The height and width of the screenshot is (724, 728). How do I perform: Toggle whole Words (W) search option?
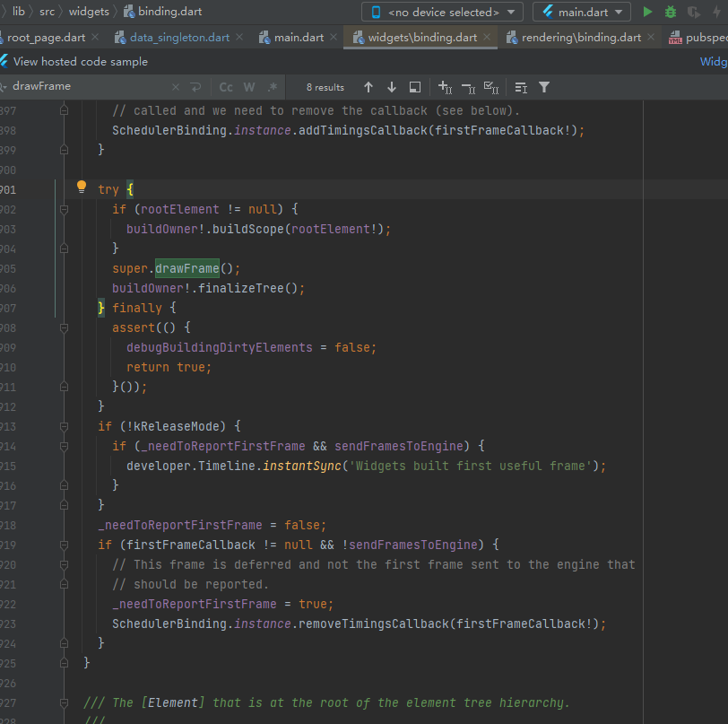click(249, 87)
